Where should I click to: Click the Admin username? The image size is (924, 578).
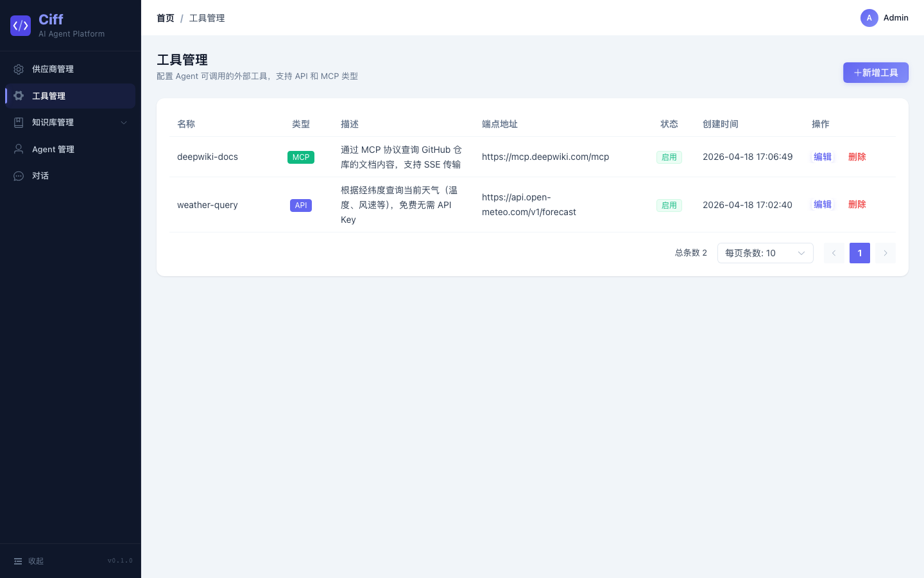896,18
